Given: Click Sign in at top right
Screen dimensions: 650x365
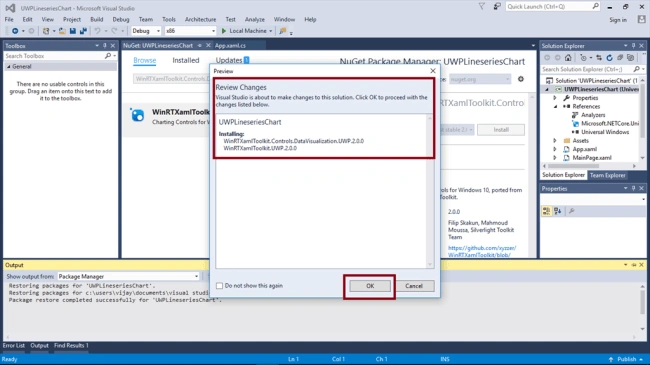Looking at the screenshot, I should (x=618, y=20).
